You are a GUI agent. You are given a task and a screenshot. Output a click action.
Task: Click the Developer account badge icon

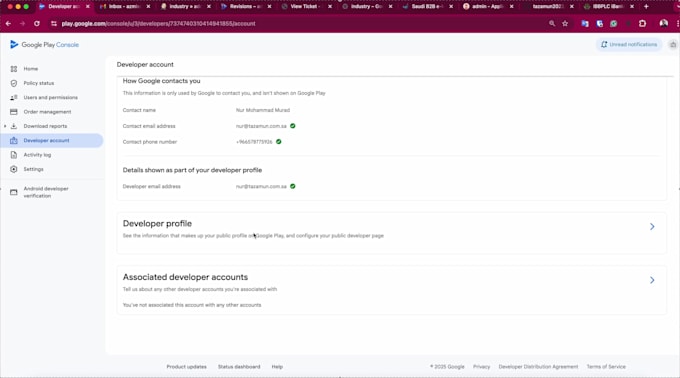pos(14,140)
